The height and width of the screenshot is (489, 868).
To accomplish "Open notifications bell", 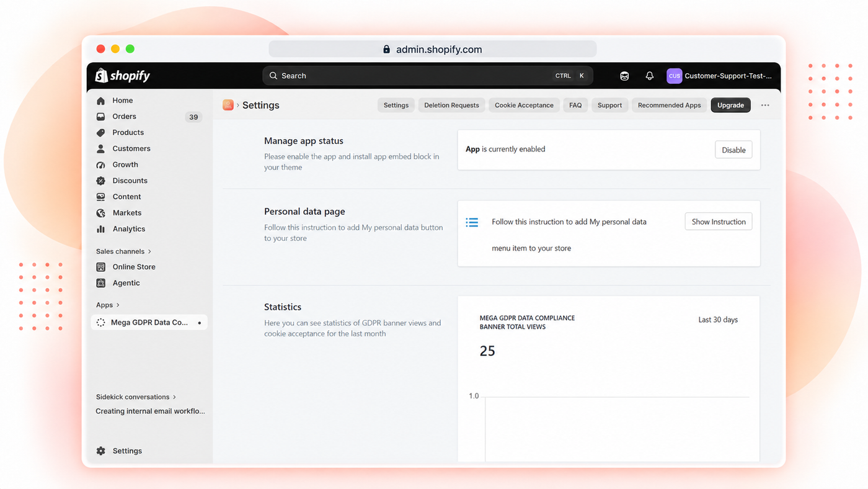I will click(x=649, y=76).
